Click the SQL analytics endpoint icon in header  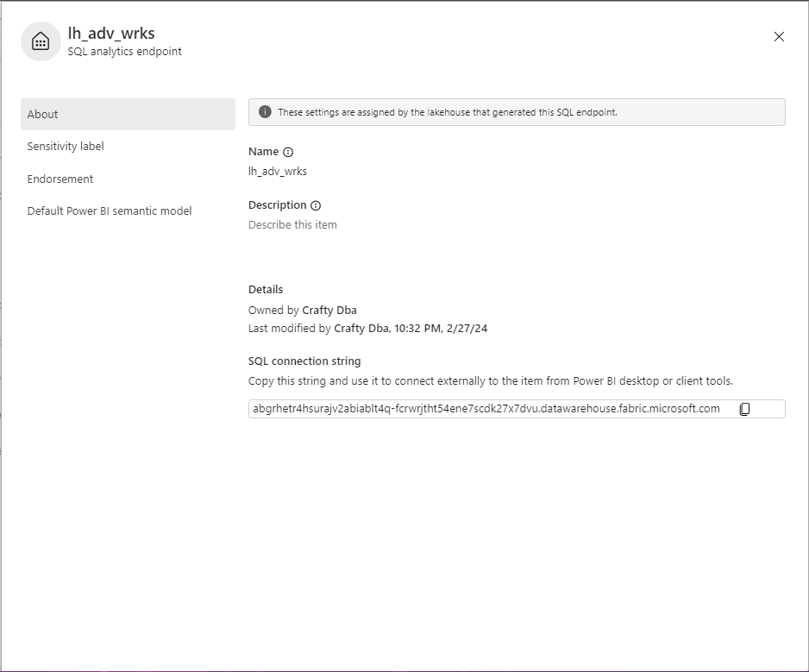pos(41,41)
